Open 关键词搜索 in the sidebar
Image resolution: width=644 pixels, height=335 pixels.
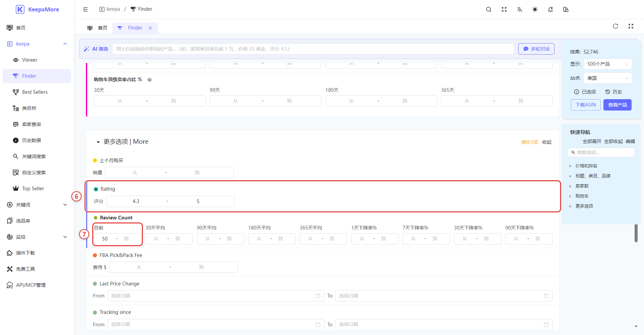click(37, 156)
